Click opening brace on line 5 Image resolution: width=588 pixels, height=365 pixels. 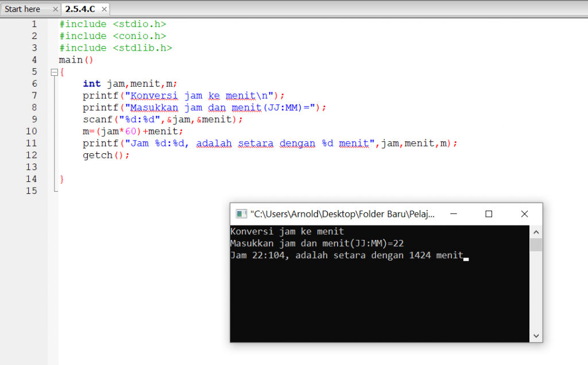(x=62, y=72)
